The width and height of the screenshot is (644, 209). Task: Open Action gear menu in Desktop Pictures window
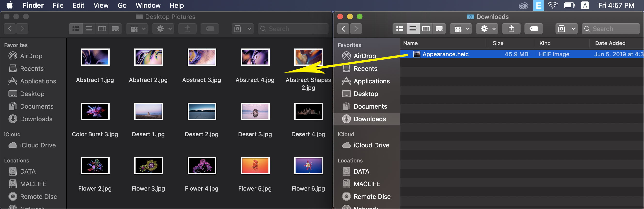(x=163, y=29)
